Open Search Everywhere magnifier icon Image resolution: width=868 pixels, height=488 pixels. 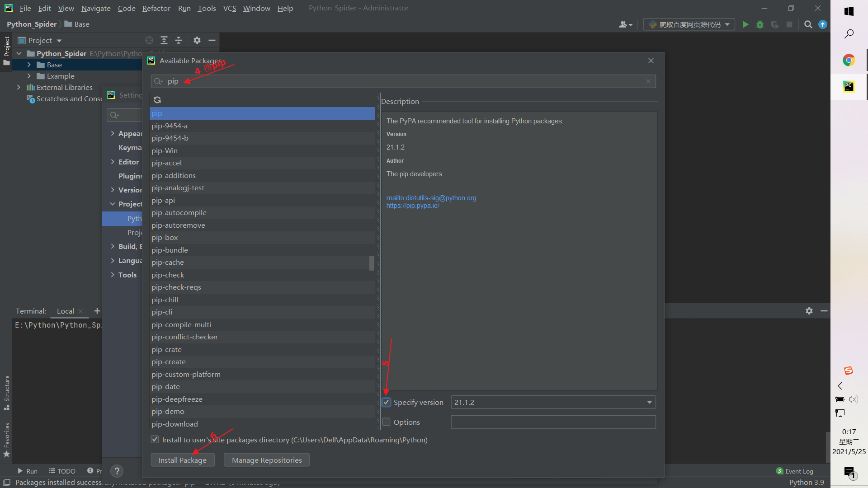tap(808, 24)
